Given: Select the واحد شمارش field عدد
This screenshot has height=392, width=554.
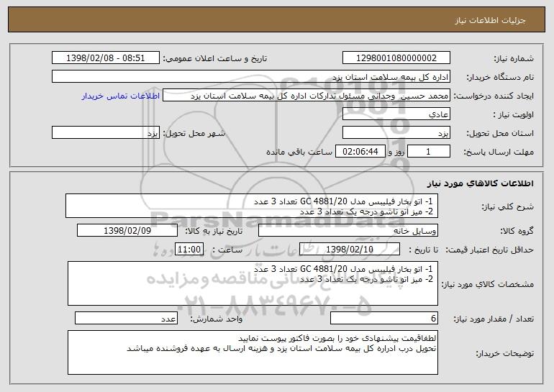Looking at the screenshot, I should coord(126,318).
